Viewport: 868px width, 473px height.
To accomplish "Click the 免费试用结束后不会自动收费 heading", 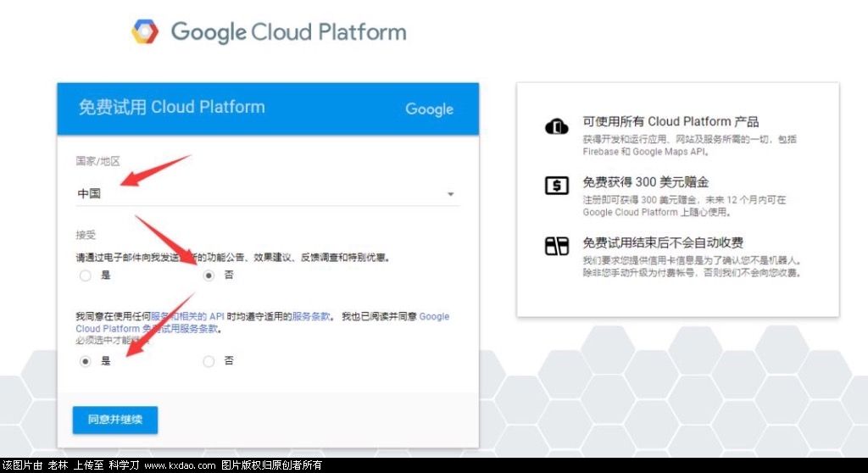I will tap(663, 242).
